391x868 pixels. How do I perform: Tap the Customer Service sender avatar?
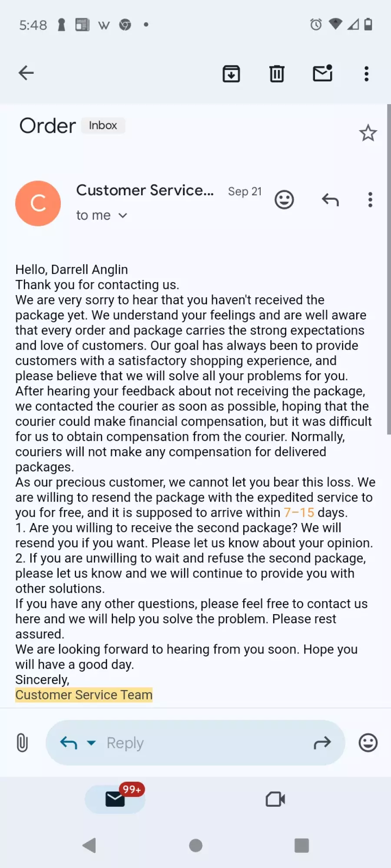(x=38, y=203)
